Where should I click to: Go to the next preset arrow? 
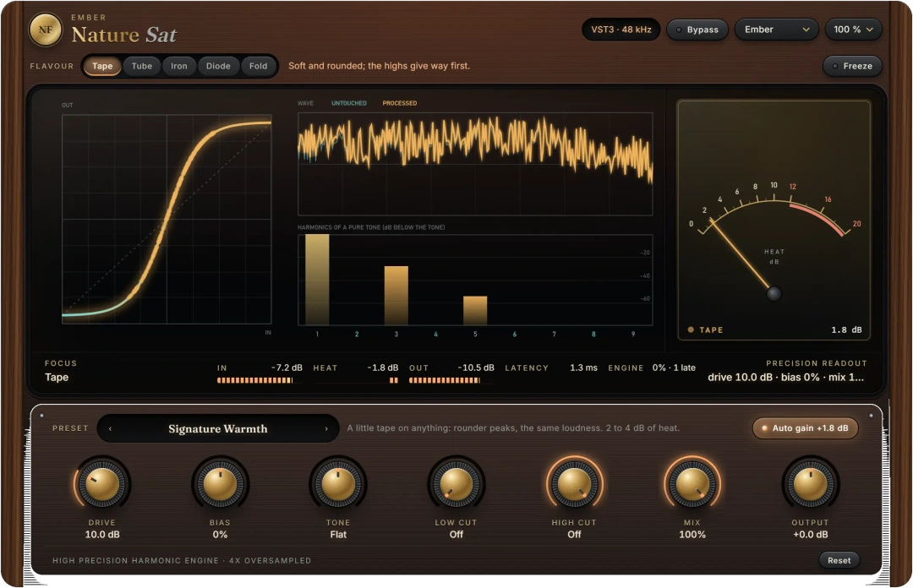click(326, 429)
